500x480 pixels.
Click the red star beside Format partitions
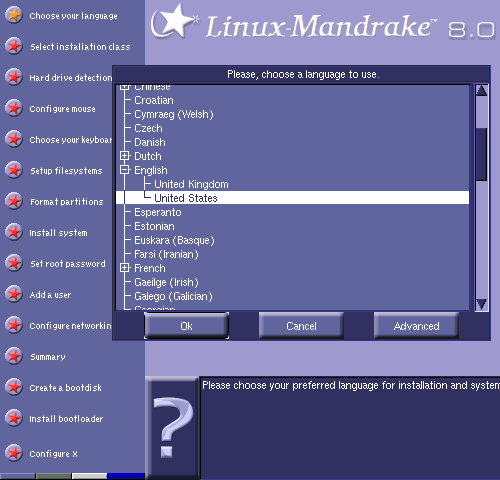tap(14, 201)
